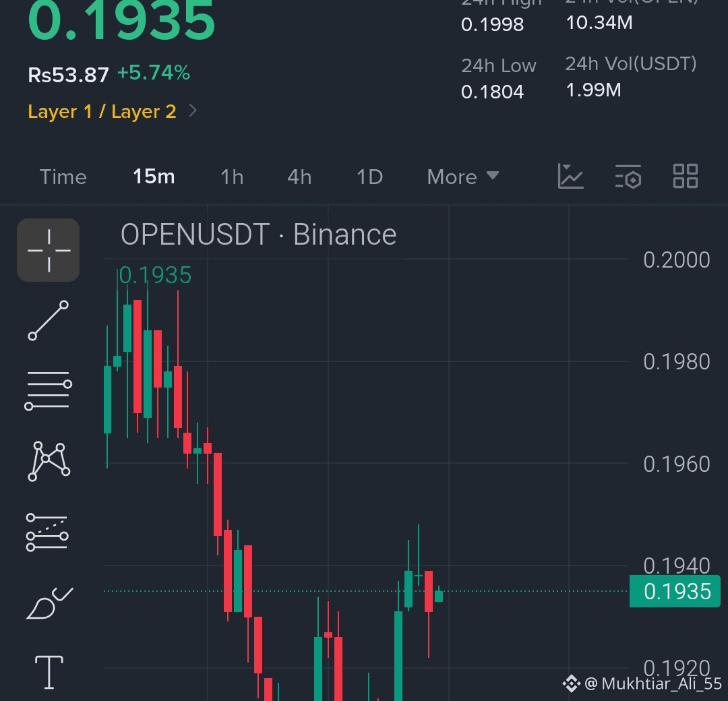This screenshot has height=701, width=728.
Task: Click the 0.1980 price axis label
Action: point(677,362)
